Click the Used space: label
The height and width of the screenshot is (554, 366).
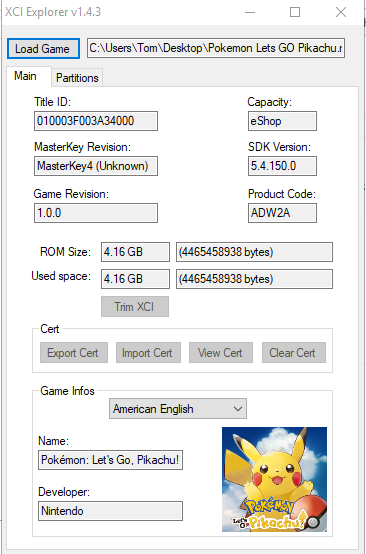tap(61, 276)
